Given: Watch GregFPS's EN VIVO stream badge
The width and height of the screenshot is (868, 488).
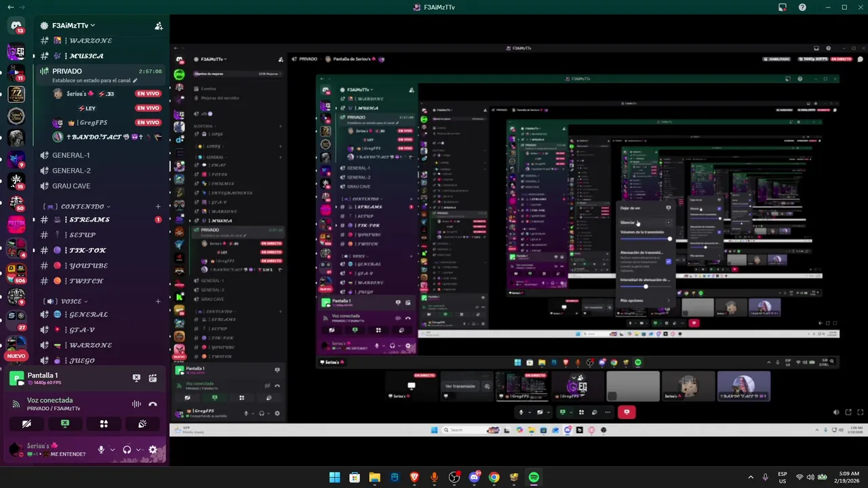Looking at the screenshot, I should click(x=148, y=123).
